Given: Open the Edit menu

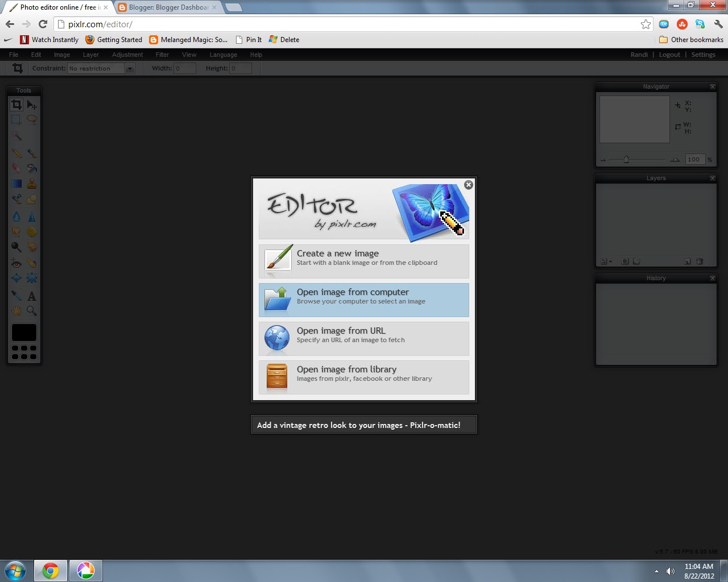Looking at the screenshot, I should [x=36, y=55].
